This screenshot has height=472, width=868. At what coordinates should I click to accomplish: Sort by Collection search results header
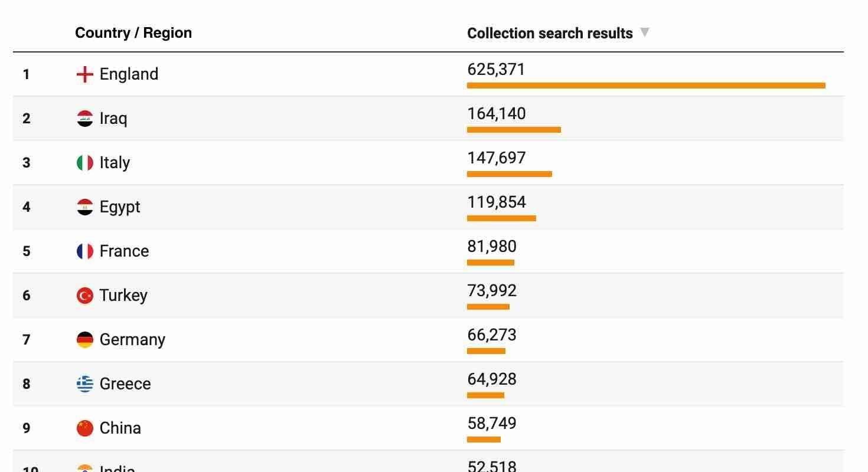coord(550,33)
